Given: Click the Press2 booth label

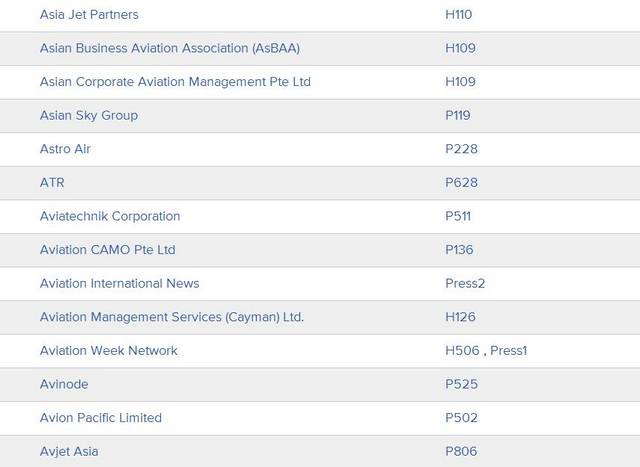Looking at the screenshot, I should pos(465,283).
